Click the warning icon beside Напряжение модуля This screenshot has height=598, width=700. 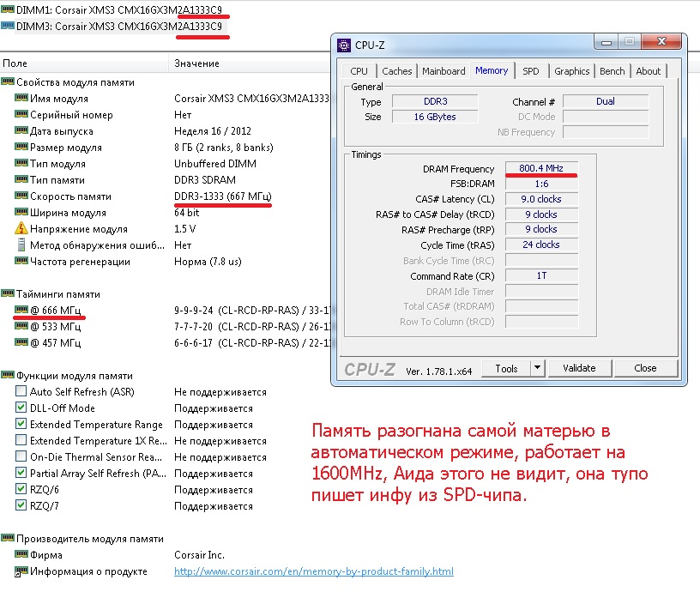pos(21,228)
